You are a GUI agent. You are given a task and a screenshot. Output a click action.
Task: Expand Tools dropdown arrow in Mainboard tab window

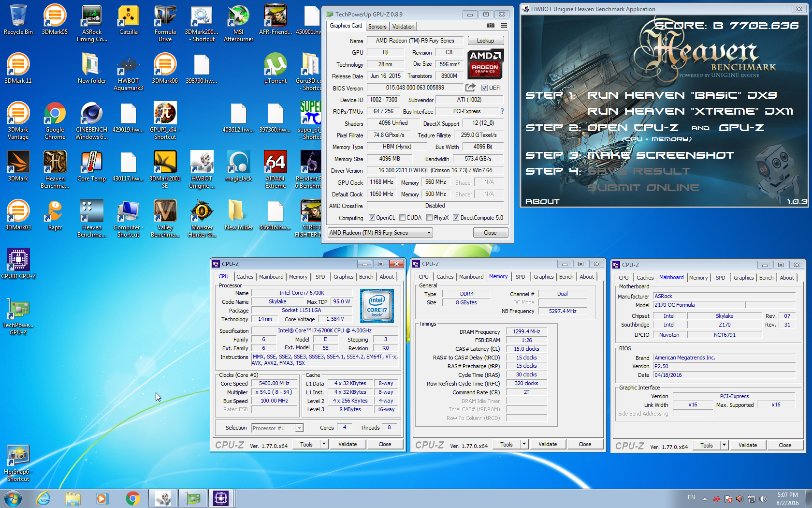[724, 445]
